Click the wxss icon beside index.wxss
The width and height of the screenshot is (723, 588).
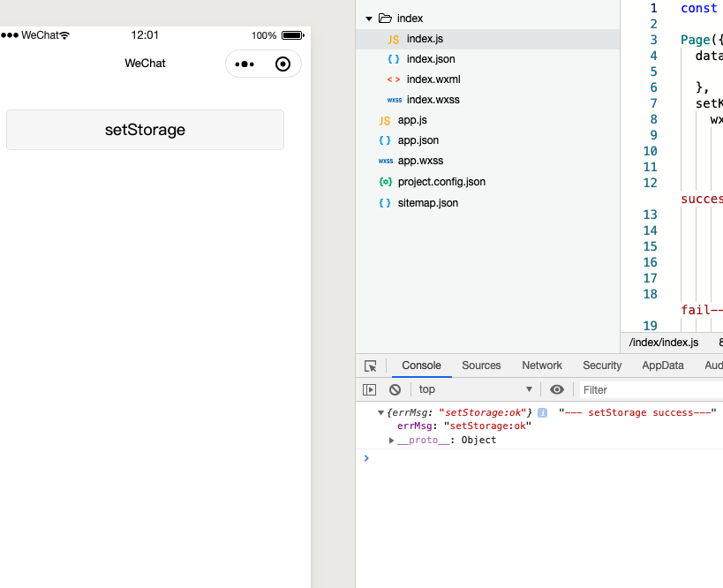(395, 100)
